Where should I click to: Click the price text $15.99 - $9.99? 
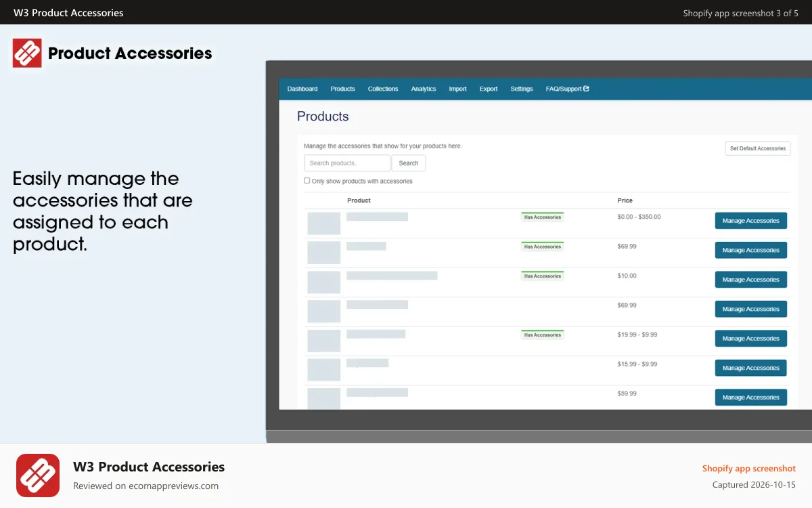pos(637,364)
